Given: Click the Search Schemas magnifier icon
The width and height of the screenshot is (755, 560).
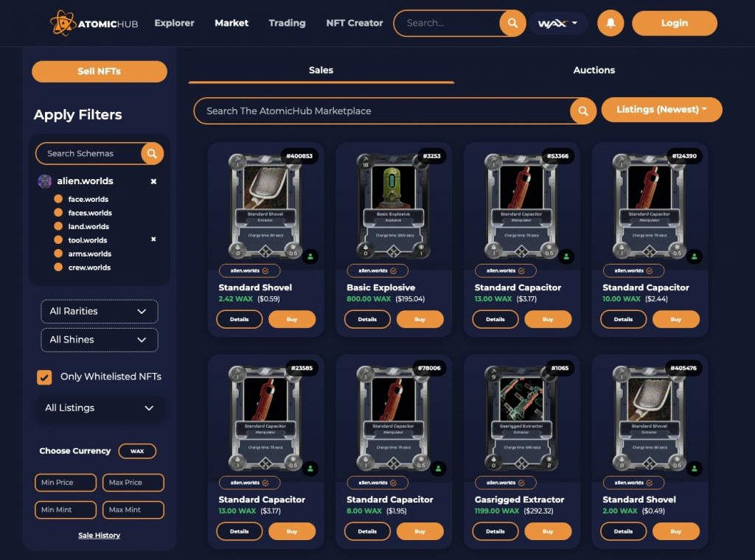Looking at the screenshot, I should 152,153.
